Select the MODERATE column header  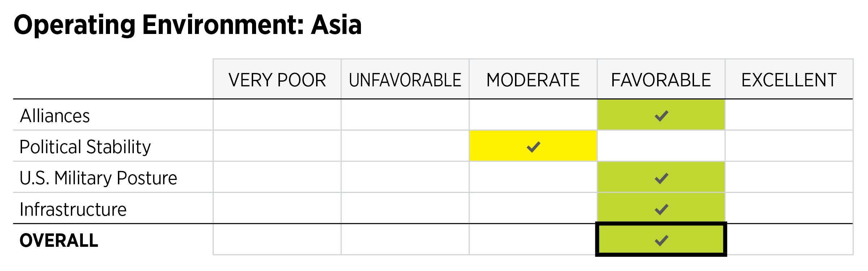click(x=533, y=80)
